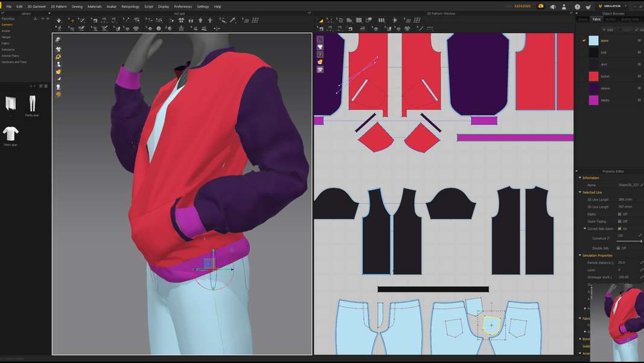Click the yellow cloud sync icon
644x363 pixels.
pos(541,6)
